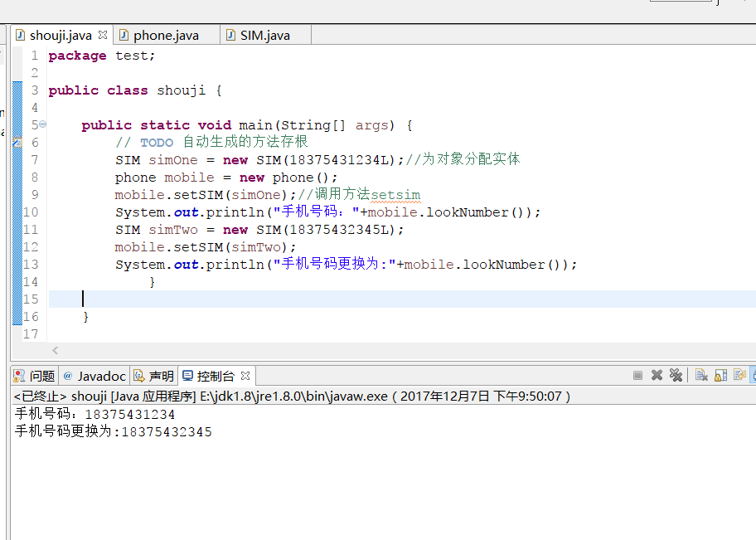Remove all terminated launches double-X icon

[x=676, y=376]
